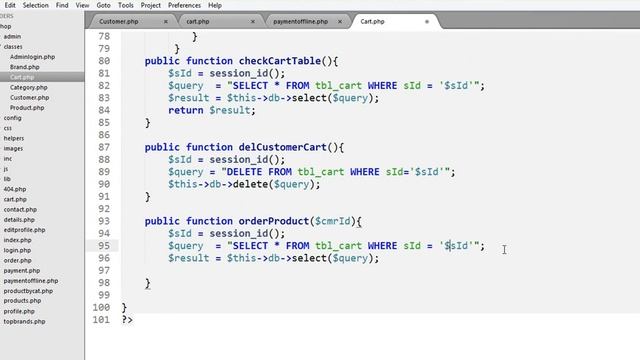Expand the lib folder
The image size is (640, 360).
coord(7,179)
